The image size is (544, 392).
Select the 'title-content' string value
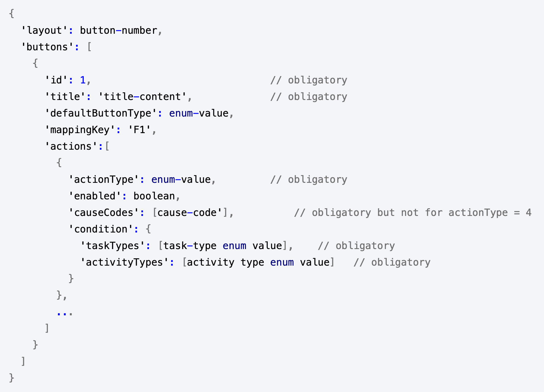[x=142, y=97]
